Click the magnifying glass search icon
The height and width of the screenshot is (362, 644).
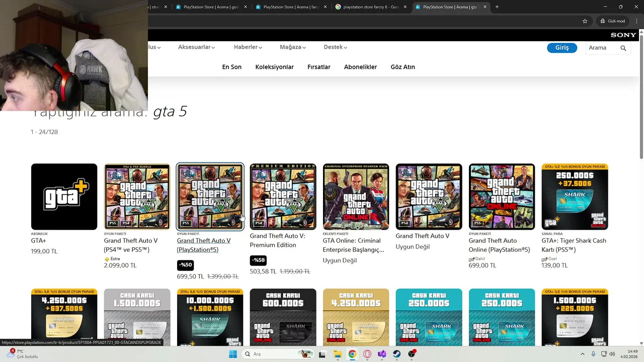click(623, 48)
